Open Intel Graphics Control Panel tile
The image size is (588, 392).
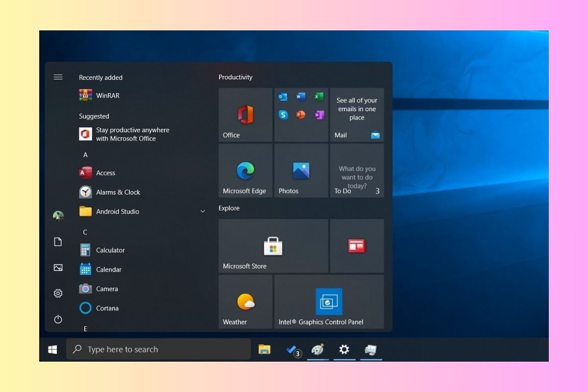[329, 302]
